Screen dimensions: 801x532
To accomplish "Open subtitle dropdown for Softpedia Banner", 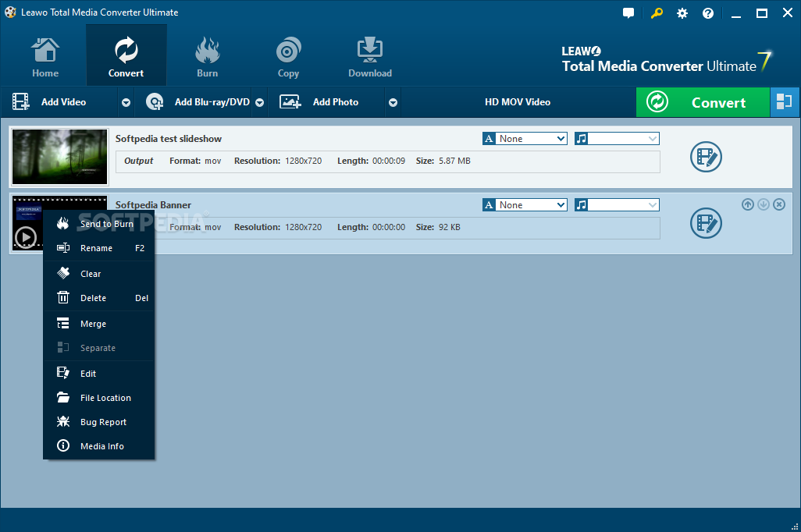I will point(525,204).
